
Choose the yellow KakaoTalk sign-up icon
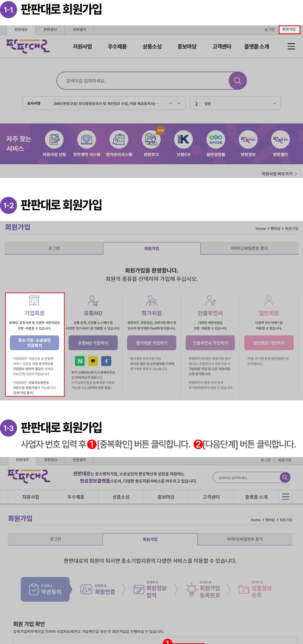[x=93, y=361]
